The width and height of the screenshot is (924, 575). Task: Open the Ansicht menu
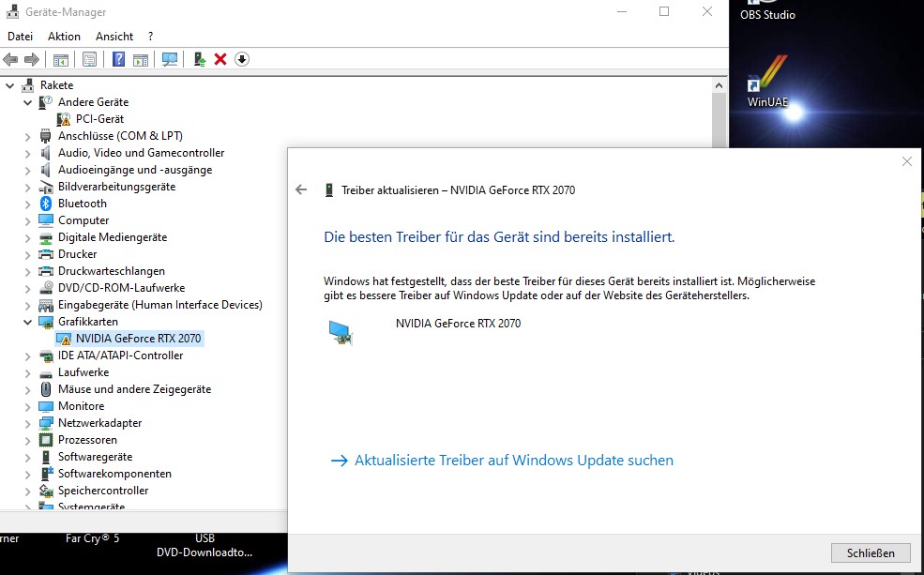click(114, 37)
